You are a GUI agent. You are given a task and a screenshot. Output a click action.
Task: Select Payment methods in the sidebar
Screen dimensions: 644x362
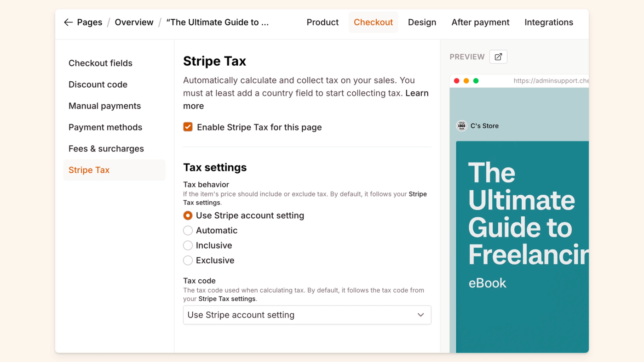pos(105,127)
